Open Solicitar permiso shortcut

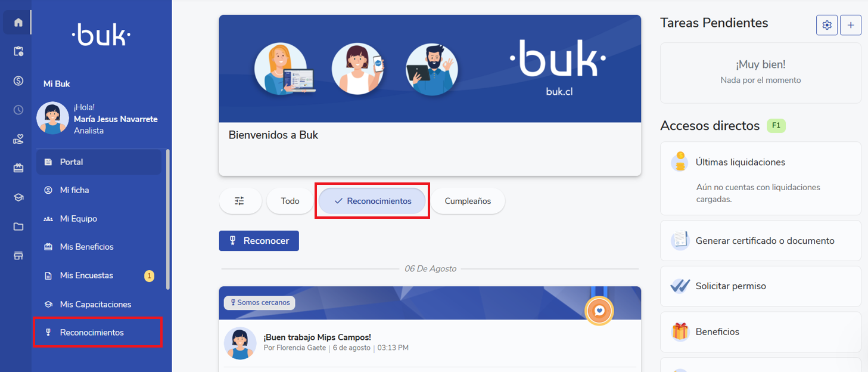coord(761,286)
